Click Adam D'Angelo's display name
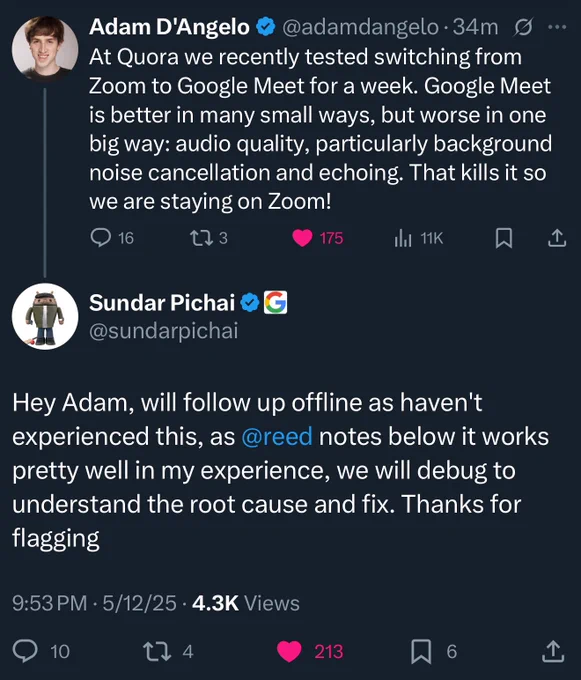The height and width of the screenshot is (680, 581). (169, 27)
